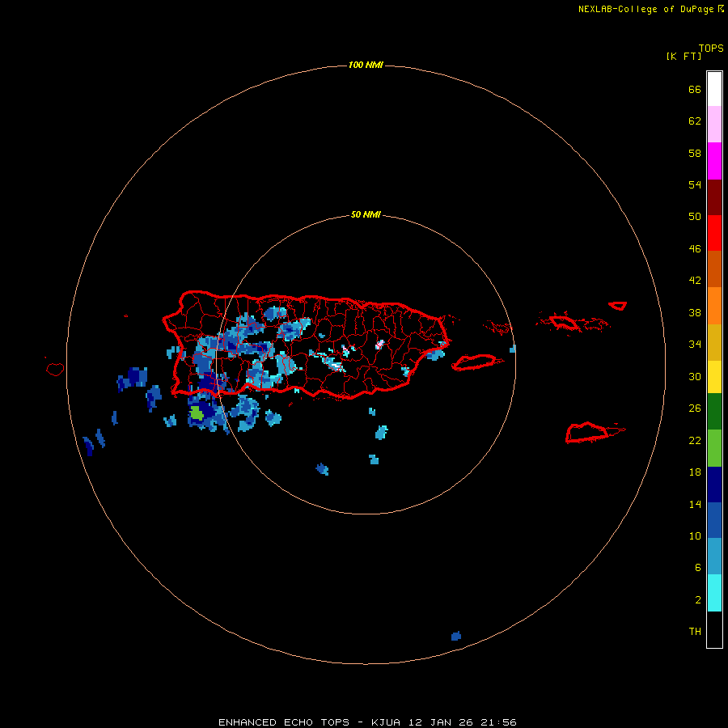The height and width of the screenshot is (728, 728).
Task: Click the "34" legend value
Action: point(695,344)
